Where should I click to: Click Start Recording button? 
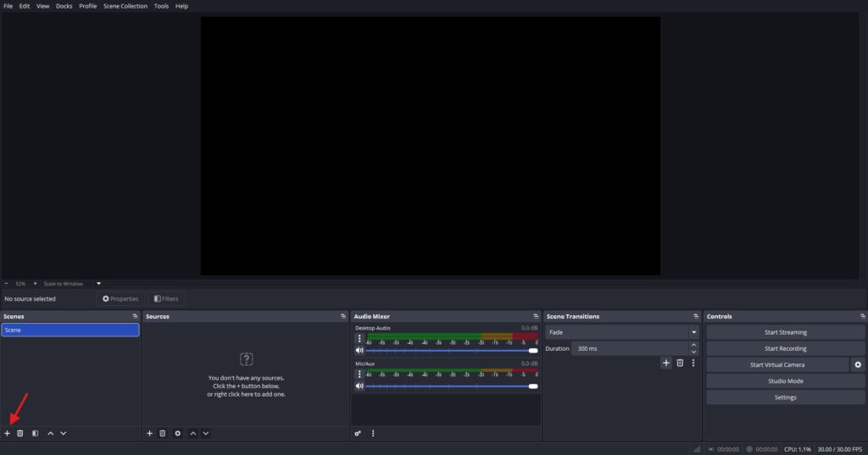pyautogui.click(x=785, y=348)
